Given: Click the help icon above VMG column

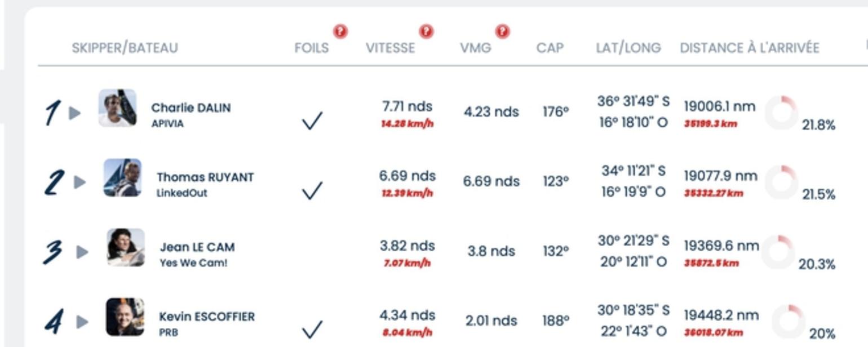Looking at the screenshot, I should [x=502, y=32].
